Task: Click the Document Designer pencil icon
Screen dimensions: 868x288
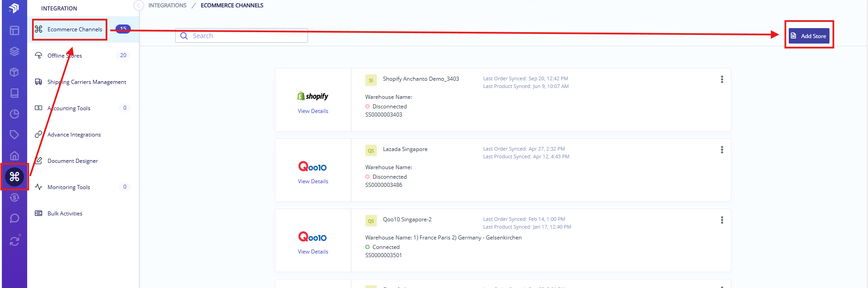Action: click(38, 161)
